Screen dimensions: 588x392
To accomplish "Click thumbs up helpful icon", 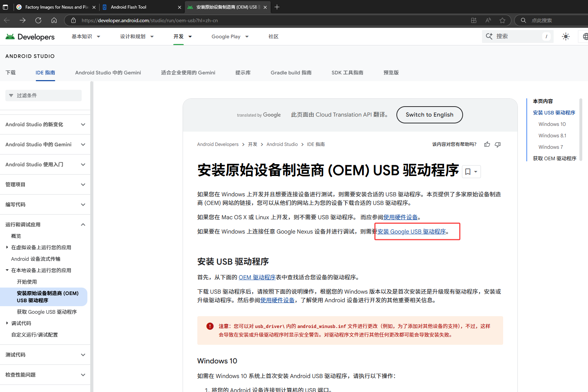I will tap(487, 144).
